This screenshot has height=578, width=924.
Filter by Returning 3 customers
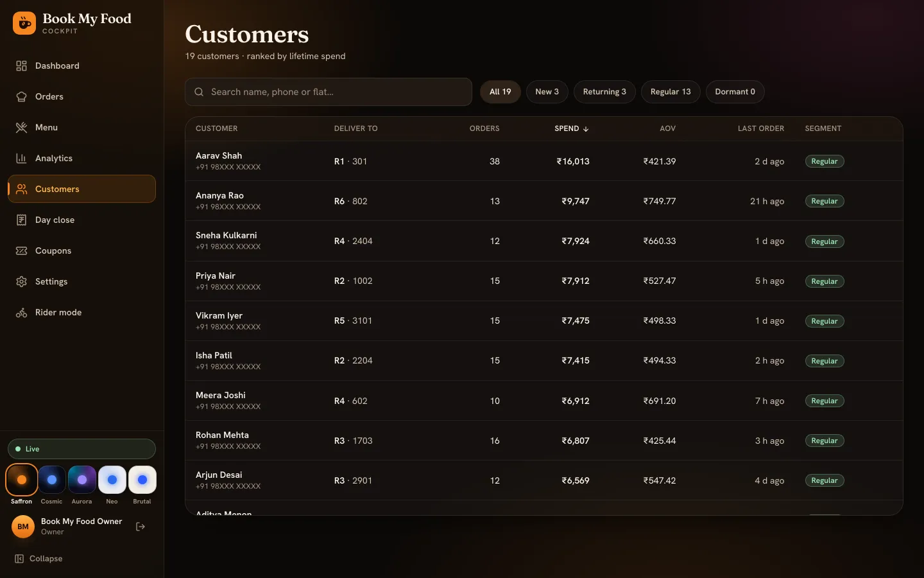click(604, 92)
